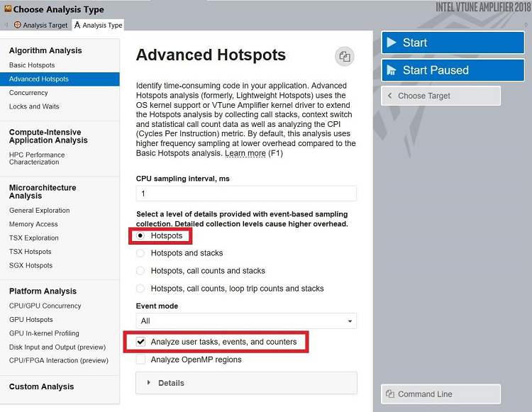Expand the Details section

pyautogui.click(x=246, y=383)
